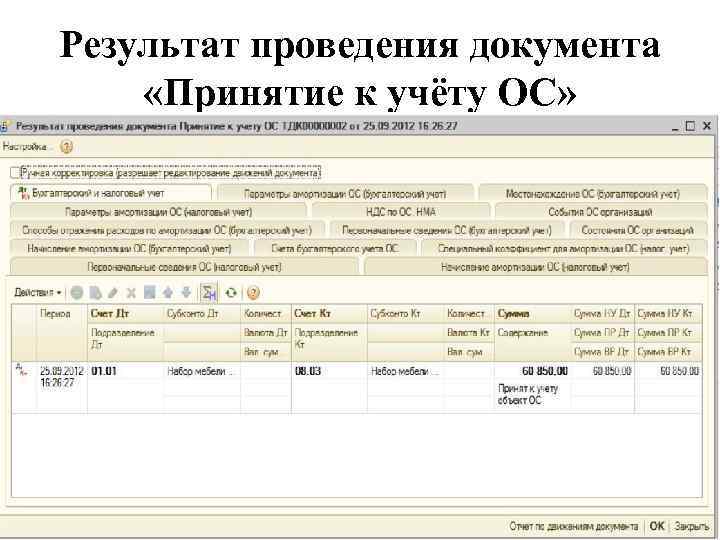Open Способы отражения расходов по амортизации tab
The image size is (720, 540).
click(167, 230)
